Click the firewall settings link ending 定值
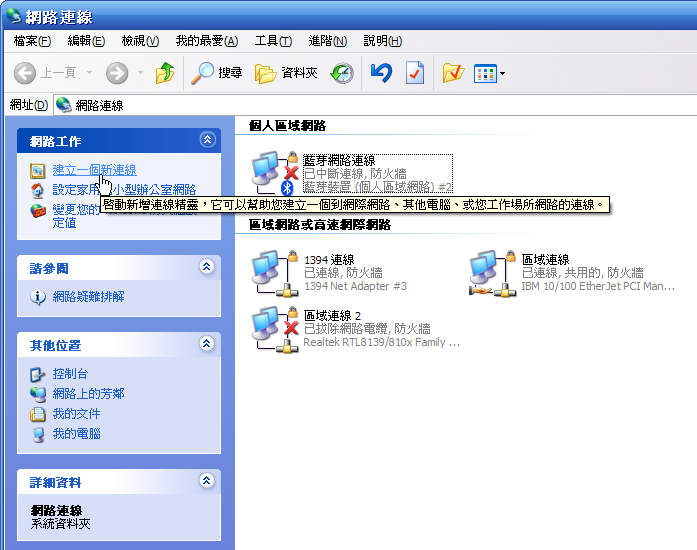Viewport: 697px width, 550px height. coord(64,223)
